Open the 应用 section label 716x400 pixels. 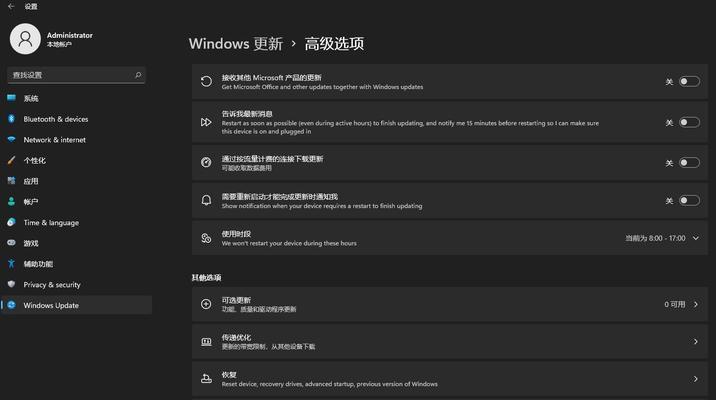point(31,181)
